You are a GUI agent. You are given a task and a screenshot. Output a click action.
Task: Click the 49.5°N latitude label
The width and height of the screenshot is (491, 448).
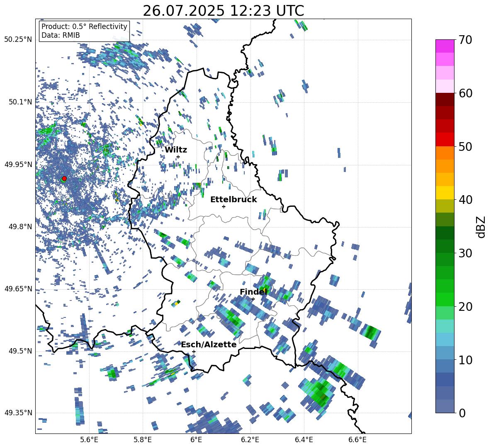(20, 351)
